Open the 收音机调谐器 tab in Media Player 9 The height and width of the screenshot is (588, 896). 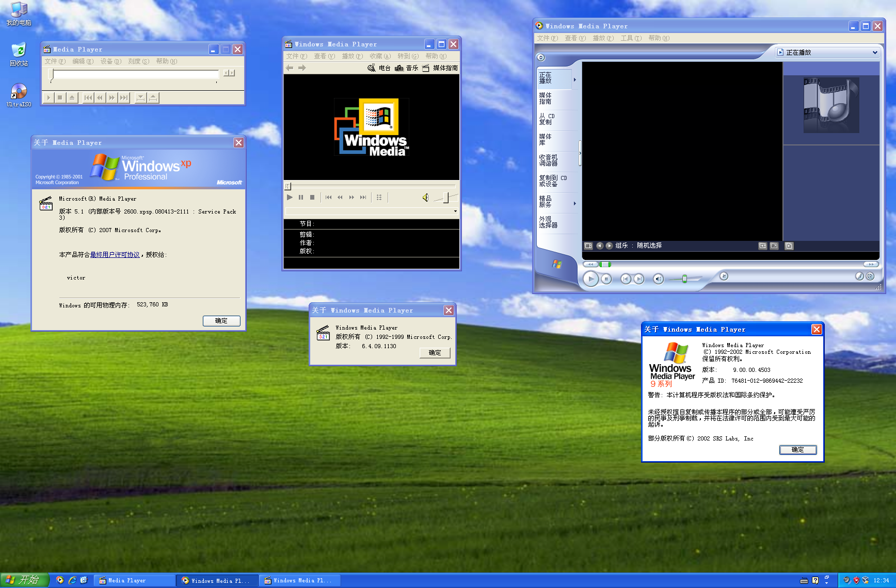tap(555, 160)
